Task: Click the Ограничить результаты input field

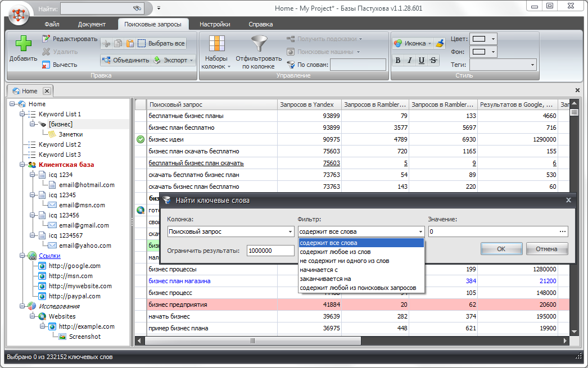Action: [270, 251]
